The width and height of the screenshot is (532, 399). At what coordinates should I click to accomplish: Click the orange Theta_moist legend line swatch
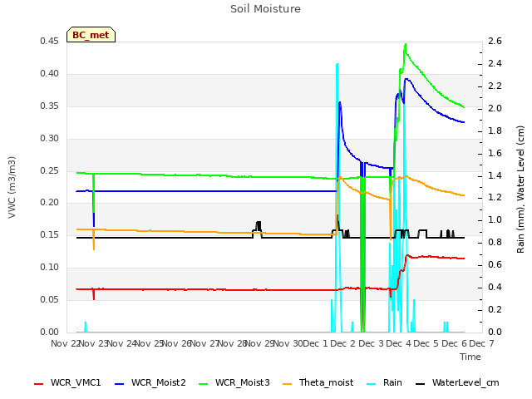pos(287,384)
